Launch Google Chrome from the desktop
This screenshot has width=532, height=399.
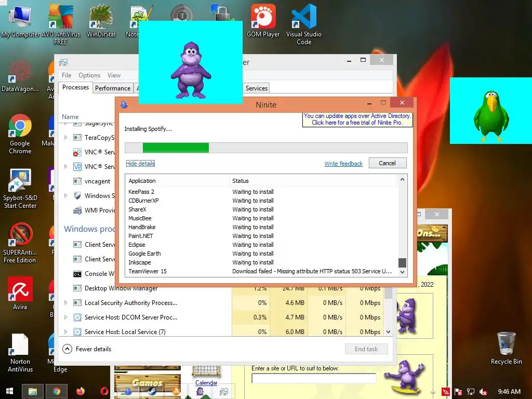(x=20, y=135)
